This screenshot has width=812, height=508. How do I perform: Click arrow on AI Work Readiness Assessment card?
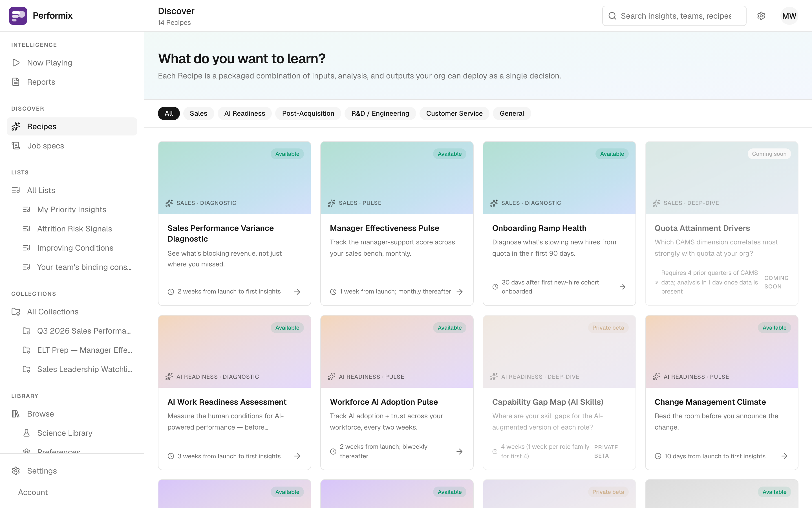tap(297, 456)
